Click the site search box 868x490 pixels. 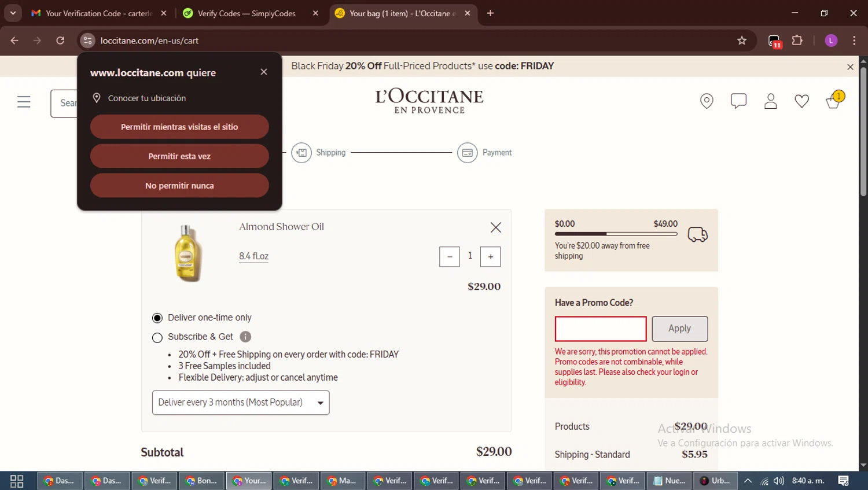(64, 103)
